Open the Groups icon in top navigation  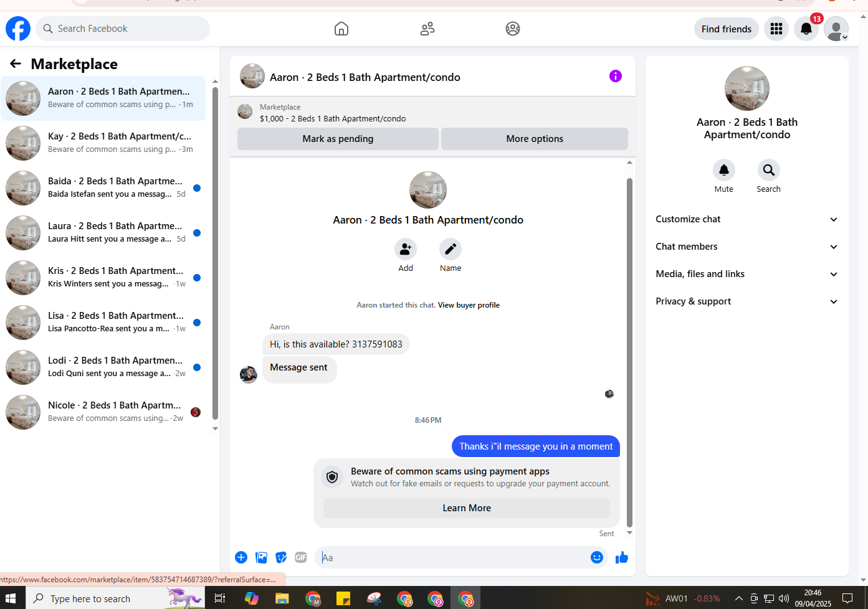tap(513, 29)
